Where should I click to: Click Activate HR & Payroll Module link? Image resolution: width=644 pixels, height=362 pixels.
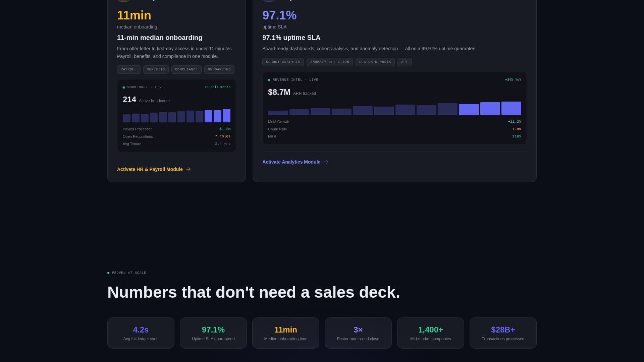click(154, 169)
